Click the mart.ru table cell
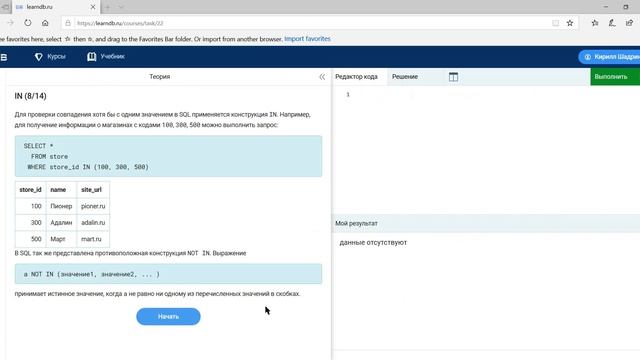The width and height of the screenshot is (640, 360). pos(93,239)
